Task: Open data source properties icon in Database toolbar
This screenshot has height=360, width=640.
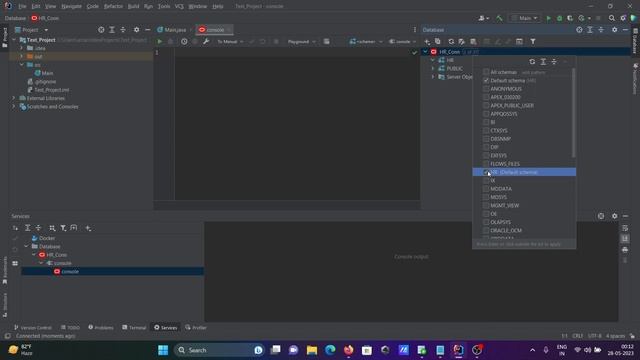Action: tap(462, 42)
